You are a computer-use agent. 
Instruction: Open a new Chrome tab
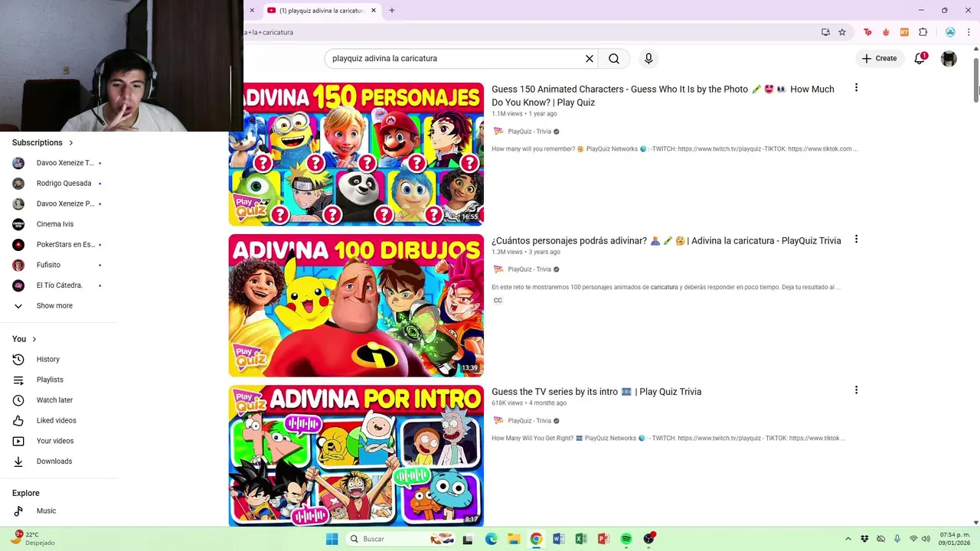391,11
